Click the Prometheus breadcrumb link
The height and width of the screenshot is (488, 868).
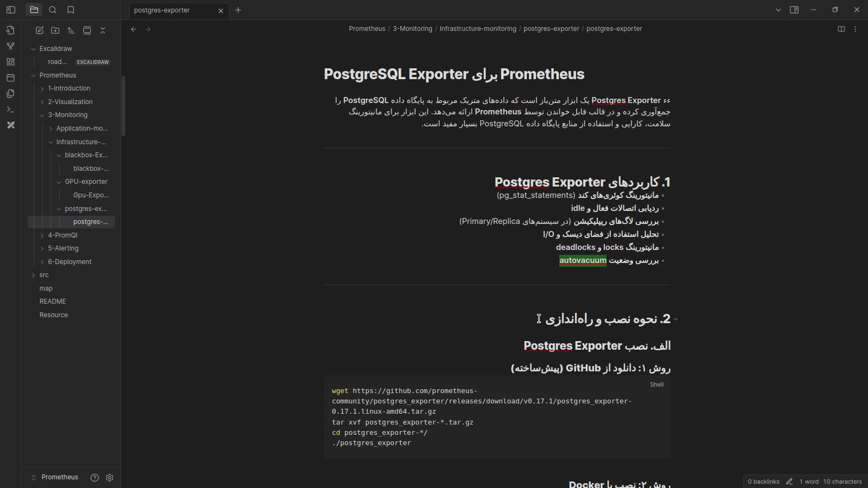pos(367,29)
